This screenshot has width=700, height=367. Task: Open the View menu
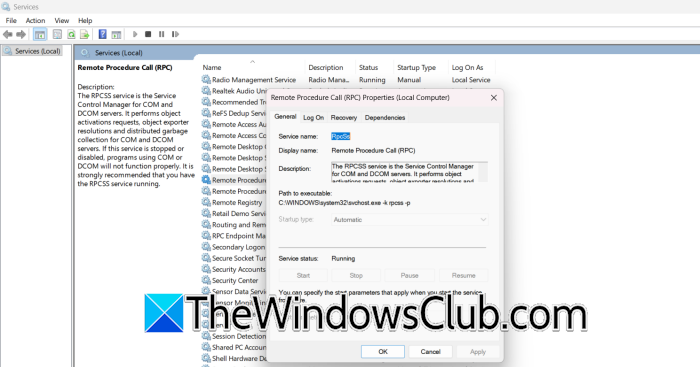[x=62, y=21]
